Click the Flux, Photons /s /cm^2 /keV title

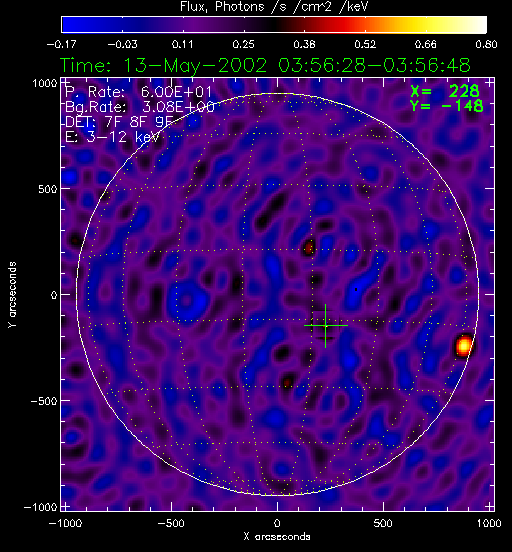(x=274, y=7)
